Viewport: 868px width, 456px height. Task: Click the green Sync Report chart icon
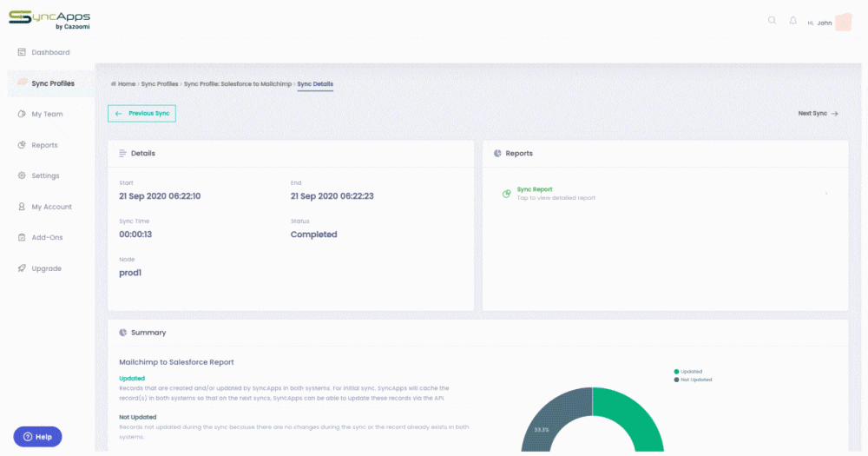click(507, 194)
